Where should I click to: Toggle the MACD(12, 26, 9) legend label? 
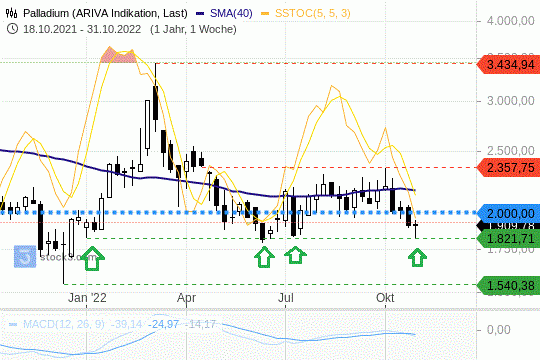[63, 324]
